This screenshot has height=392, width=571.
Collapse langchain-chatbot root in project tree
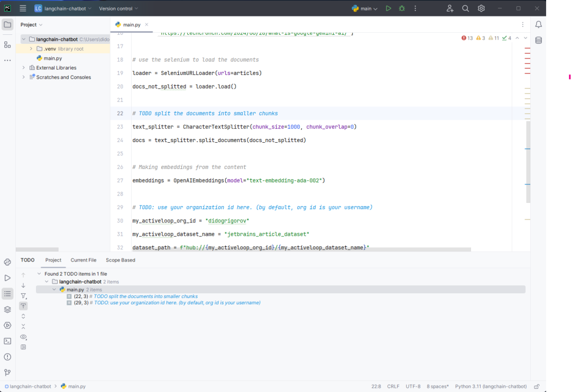pos(24,39)
